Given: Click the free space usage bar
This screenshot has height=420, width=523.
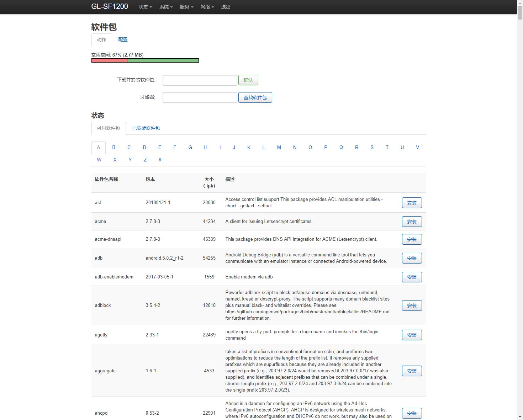Looking at the screenshot, I should point(145,60).
